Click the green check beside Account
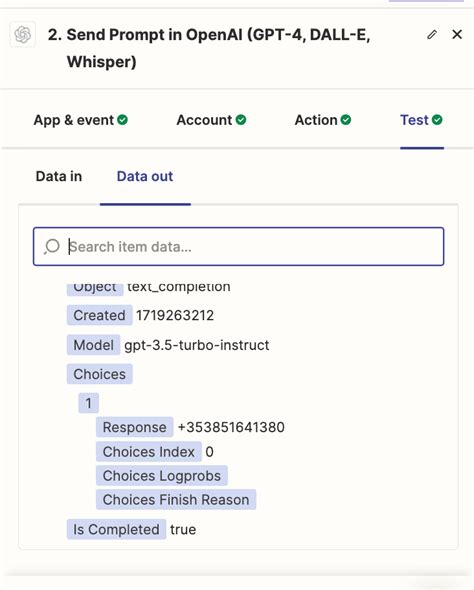The width and height of the screenshot is (474, 590). [x=241, y=120]
